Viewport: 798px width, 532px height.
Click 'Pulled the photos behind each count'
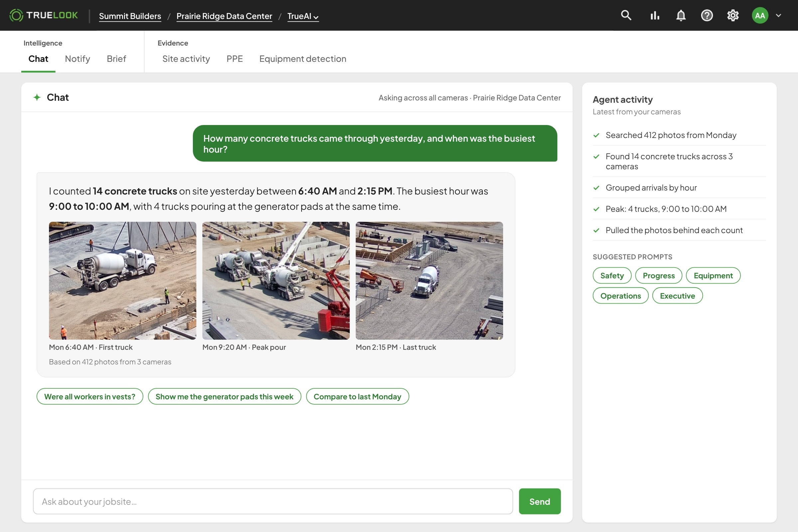(x=679, y=230)
